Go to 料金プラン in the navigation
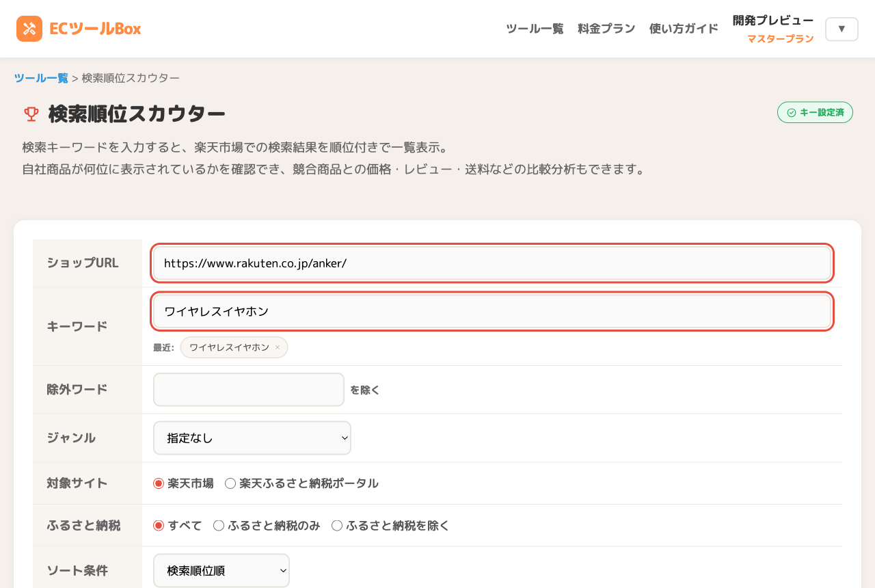 pos(606,29)
